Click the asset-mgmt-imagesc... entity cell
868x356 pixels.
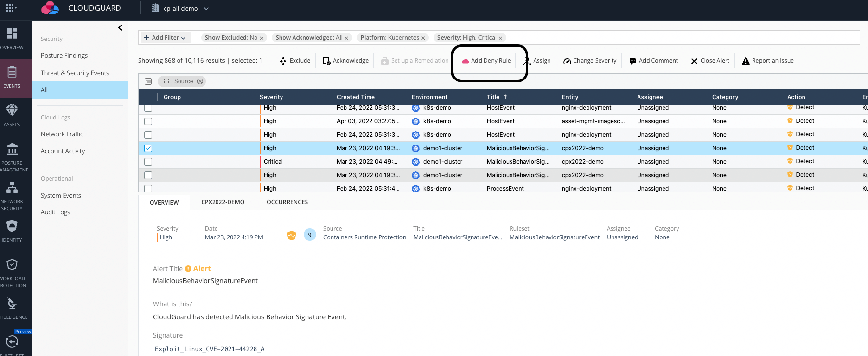click(593, 121)
